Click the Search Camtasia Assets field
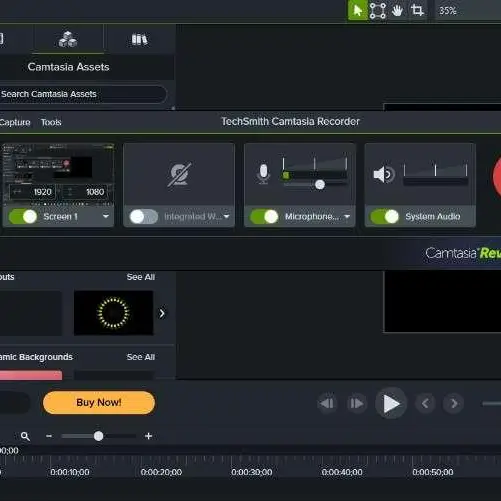Viewport: 501px width, 501px height. click(82, 94)
